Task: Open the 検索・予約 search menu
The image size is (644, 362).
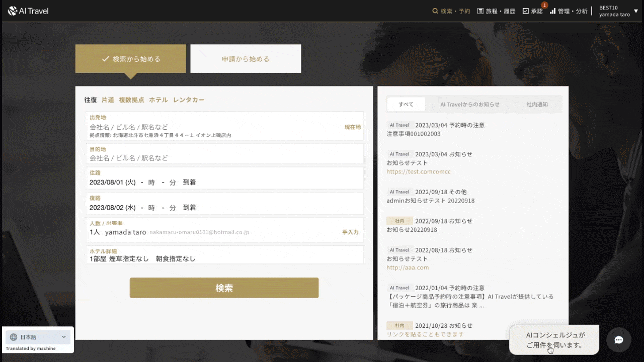Action: 451,11
